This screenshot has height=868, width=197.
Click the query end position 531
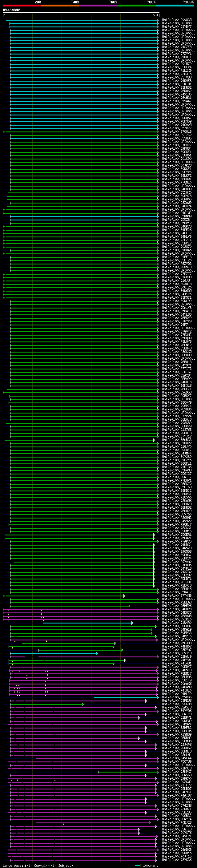(155, 15)
